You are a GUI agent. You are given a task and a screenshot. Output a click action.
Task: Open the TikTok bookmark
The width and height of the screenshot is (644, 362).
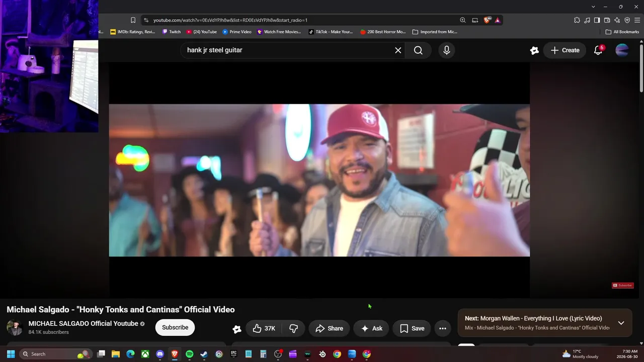point(331,32)
